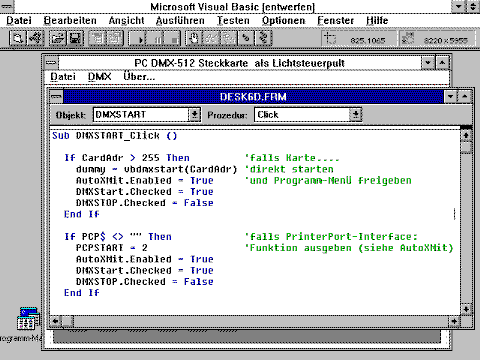
Task: Click the comment 'falls Karte....'
Action: pos(292,158)
